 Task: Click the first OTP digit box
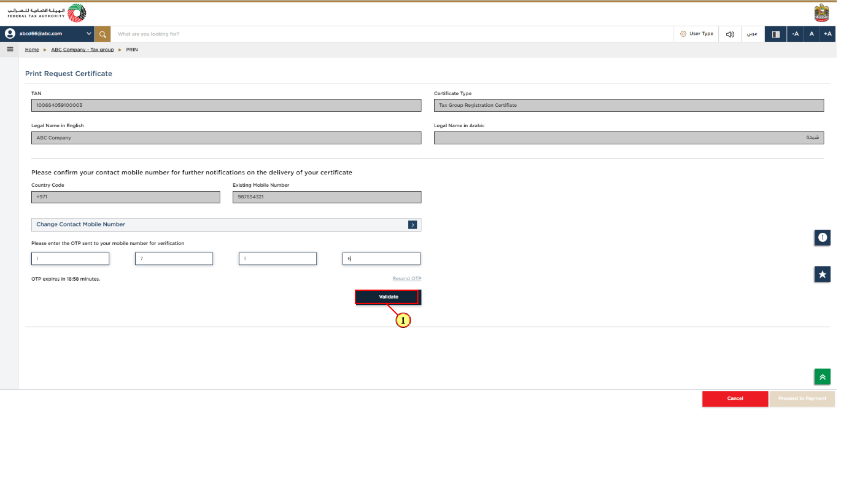coord(70,259)
